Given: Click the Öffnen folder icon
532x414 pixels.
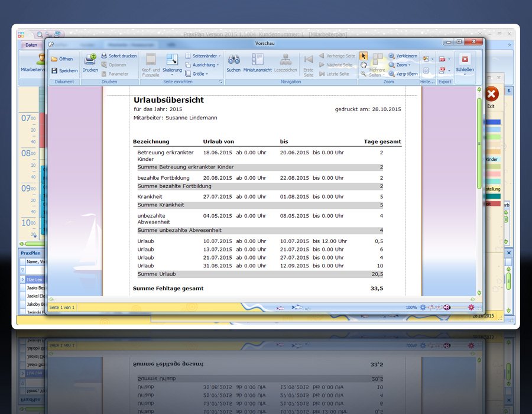Looking at the screenshot, I should point(54,59).
